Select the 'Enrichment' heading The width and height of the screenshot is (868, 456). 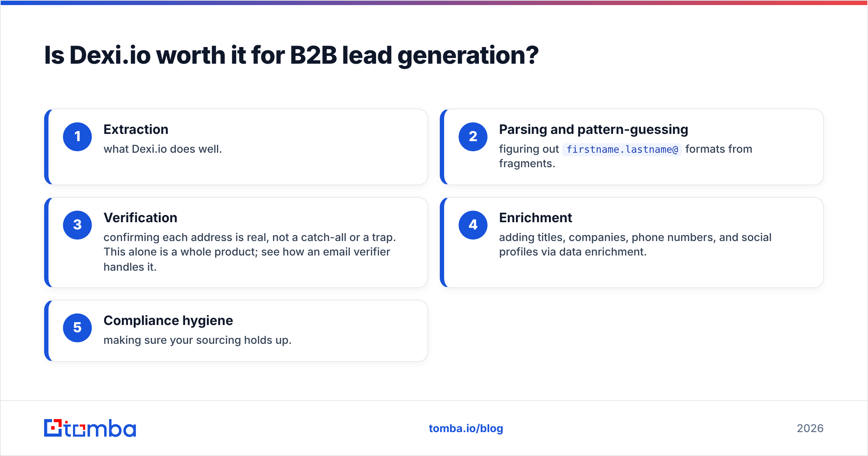pos(536,218)
